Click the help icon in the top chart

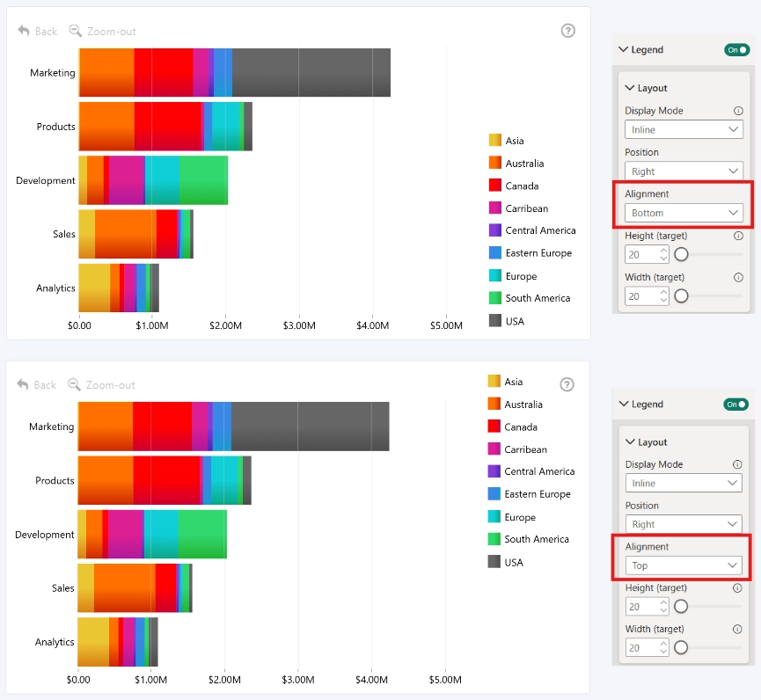pyautogui.click(x=567, y=31)
